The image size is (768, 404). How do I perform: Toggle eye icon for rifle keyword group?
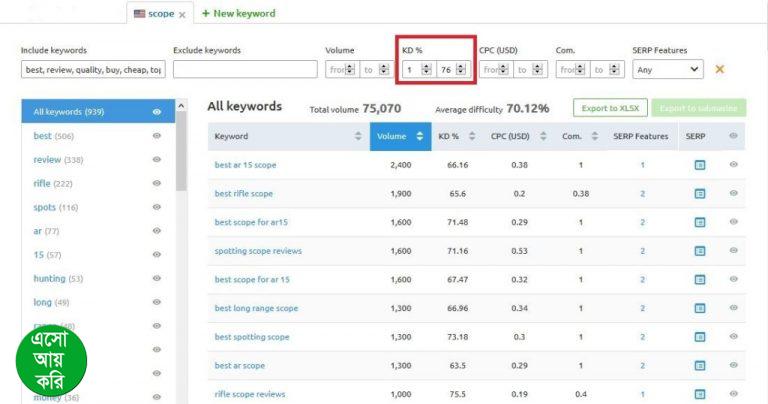[157, 184]
